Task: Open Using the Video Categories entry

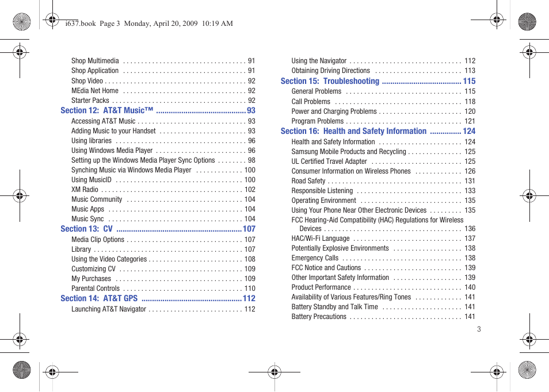Action: (163, 259)
